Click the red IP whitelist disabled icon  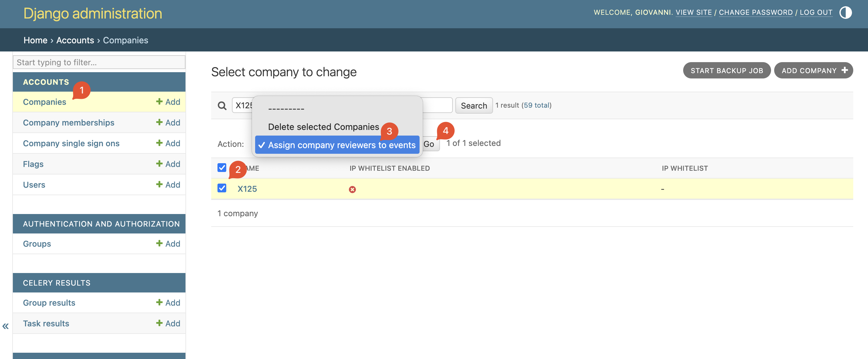(352, 190)
